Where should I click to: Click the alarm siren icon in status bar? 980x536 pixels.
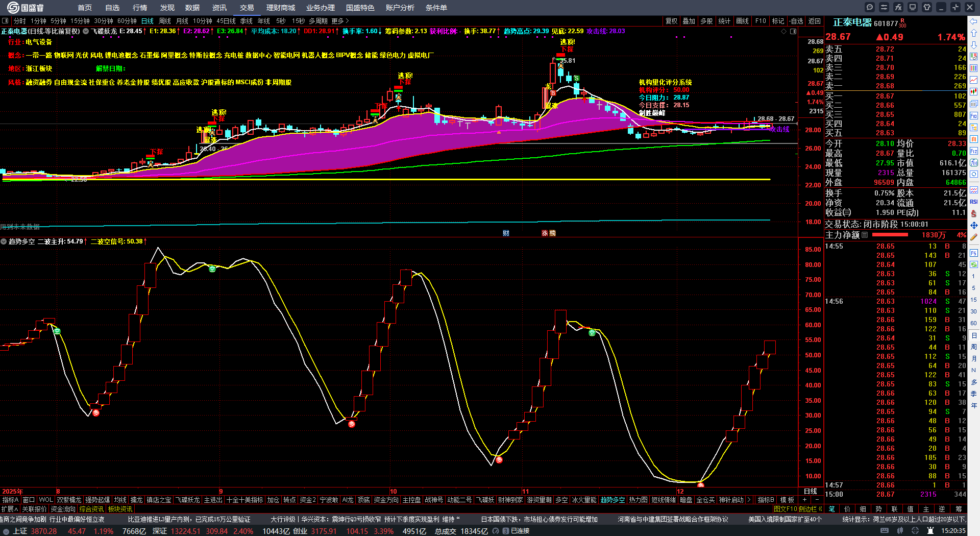pos(930,531)
